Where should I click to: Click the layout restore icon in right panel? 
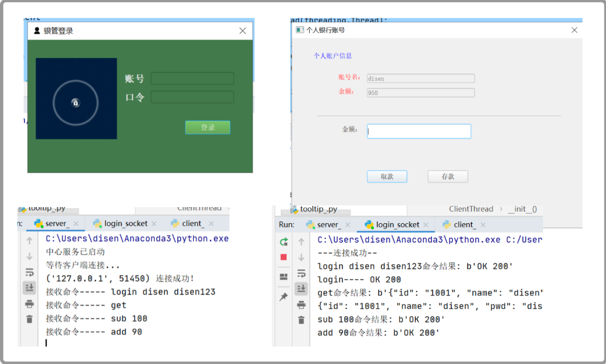pyautogui.click(x=284, y=277)
